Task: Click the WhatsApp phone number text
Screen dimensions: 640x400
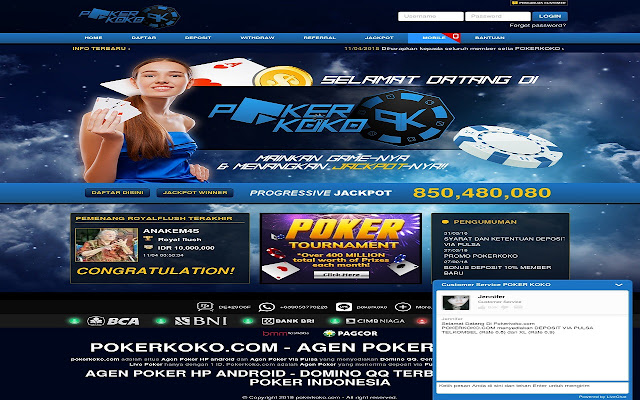Action: [x=304, y=307]
